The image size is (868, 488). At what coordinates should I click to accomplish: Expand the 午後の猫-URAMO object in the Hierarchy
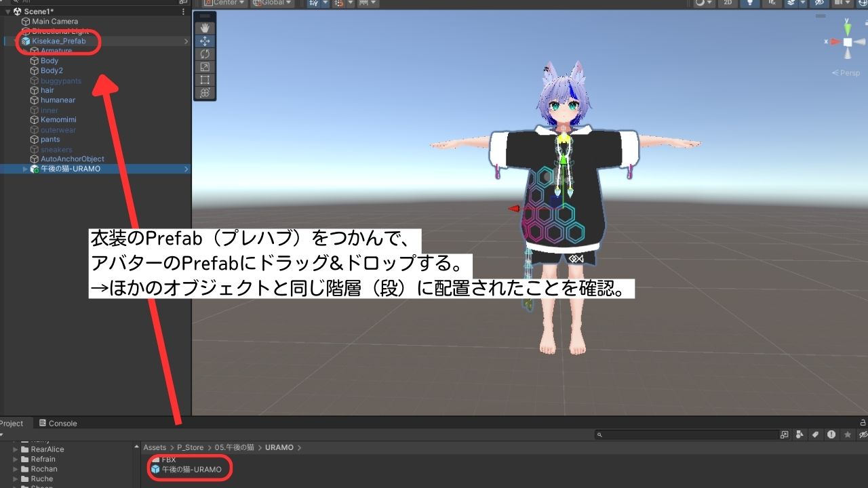tap(25, 168)
